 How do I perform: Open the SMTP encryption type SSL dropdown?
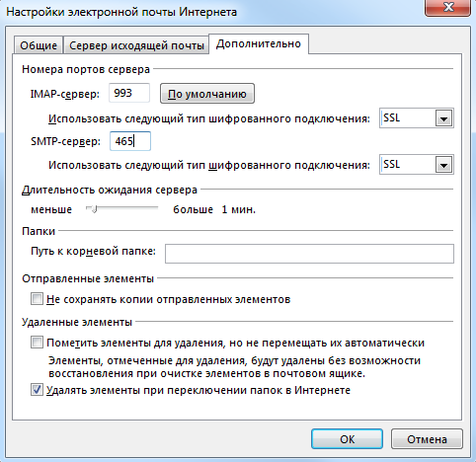point(417,164)
